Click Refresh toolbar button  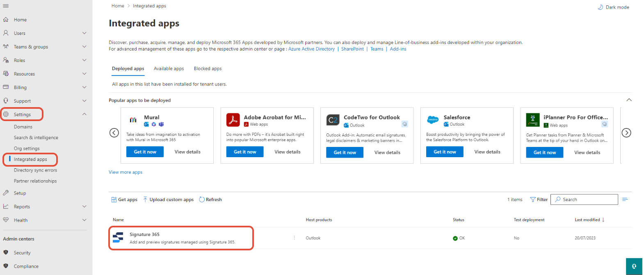(210, 199)
